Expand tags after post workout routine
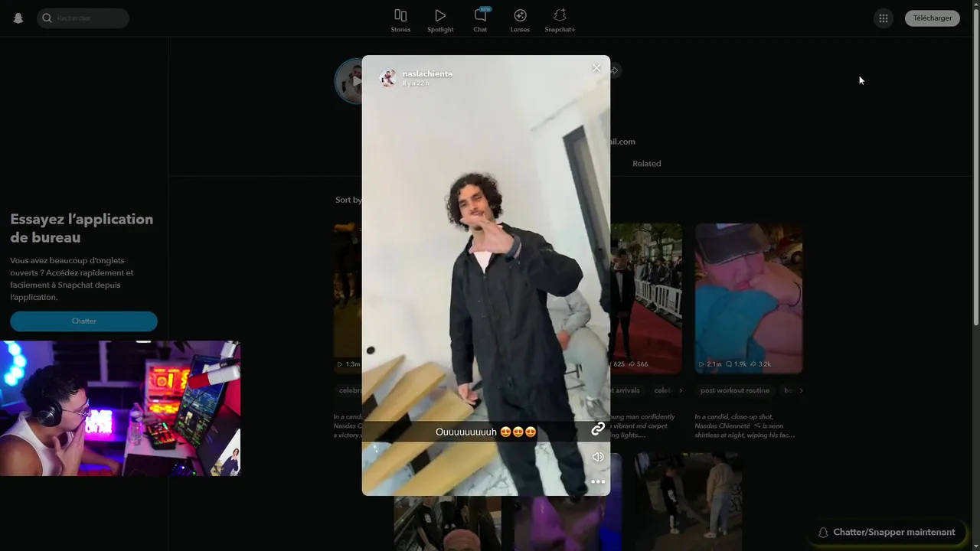This screenshot has width=980, height=551. tap(801, 390)
